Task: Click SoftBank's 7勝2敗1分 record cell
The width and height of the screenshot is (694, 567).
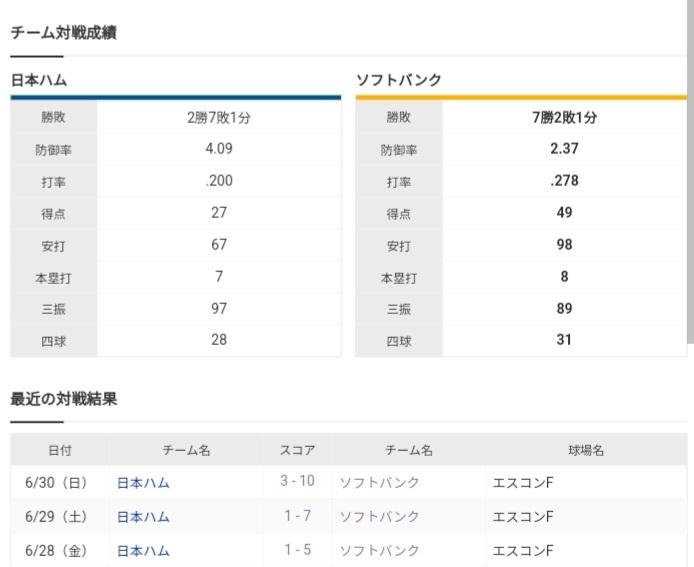Action: click(x=564, y=117)
